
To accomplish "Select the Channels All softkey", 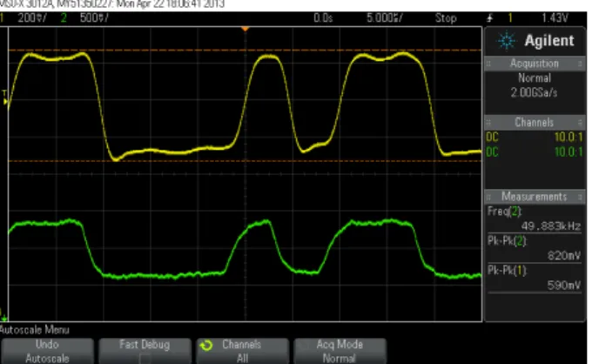I will pyautogui.click(x=242, y=351).
